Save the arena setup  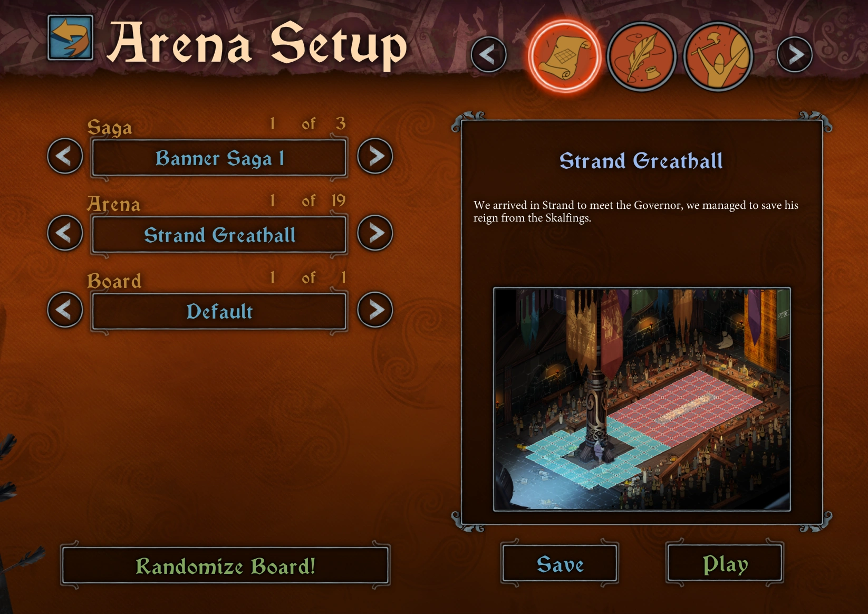pyautogui.click(x=560, y=564)
